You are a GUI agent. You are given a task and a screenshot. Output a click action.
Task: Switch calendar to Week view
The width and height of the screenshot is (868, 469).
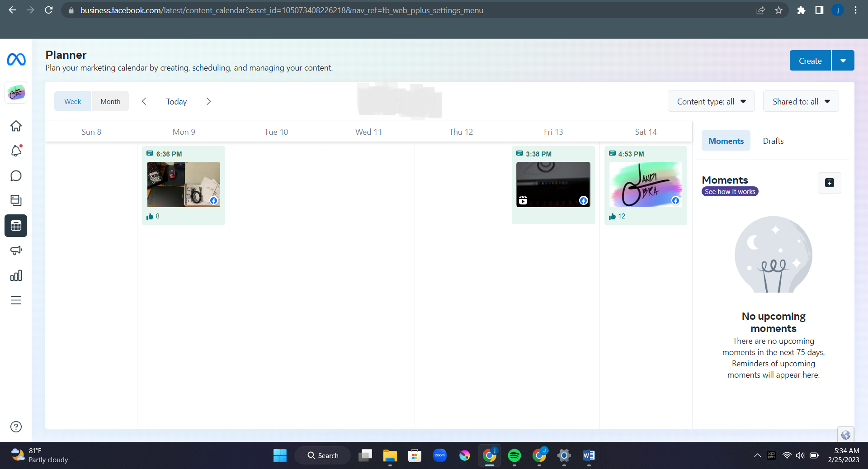tap(73, 101)
